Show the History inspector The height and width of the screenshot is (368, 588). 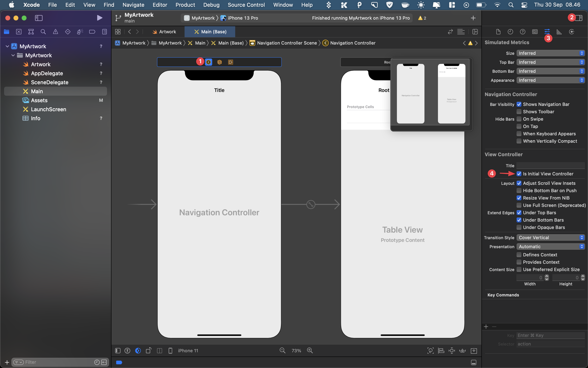pos(510,32)
